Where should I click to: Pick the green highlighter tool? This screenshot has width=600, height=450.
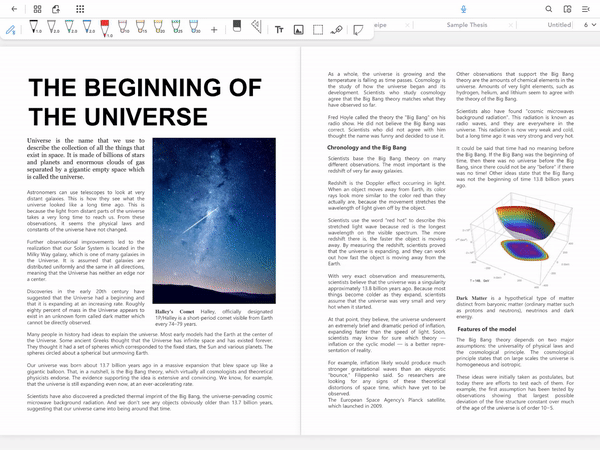176,27
